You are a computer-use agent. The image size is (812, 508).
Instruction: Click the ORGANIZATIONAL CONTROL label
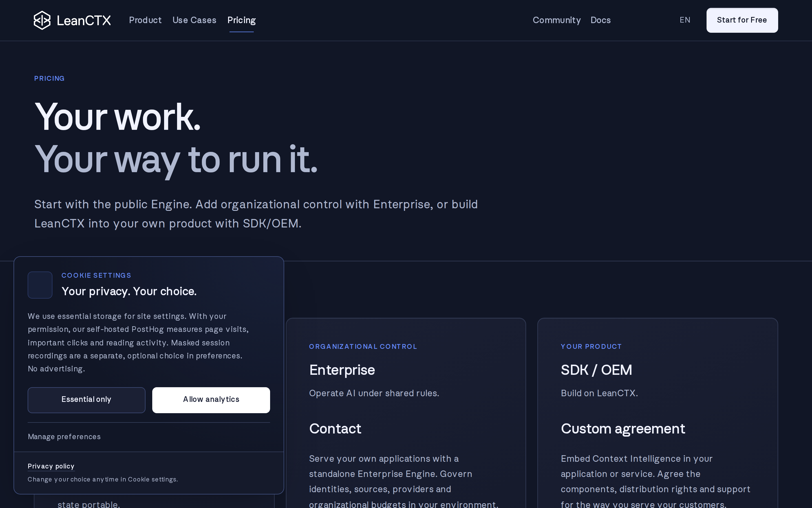[x=363, y=347]
